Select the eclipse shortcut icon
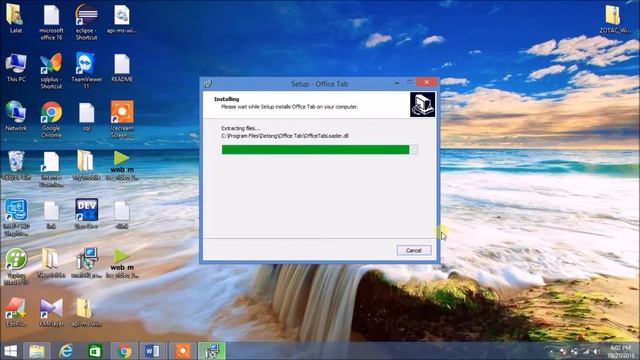640x360 pixels. [x=86, y=22]
